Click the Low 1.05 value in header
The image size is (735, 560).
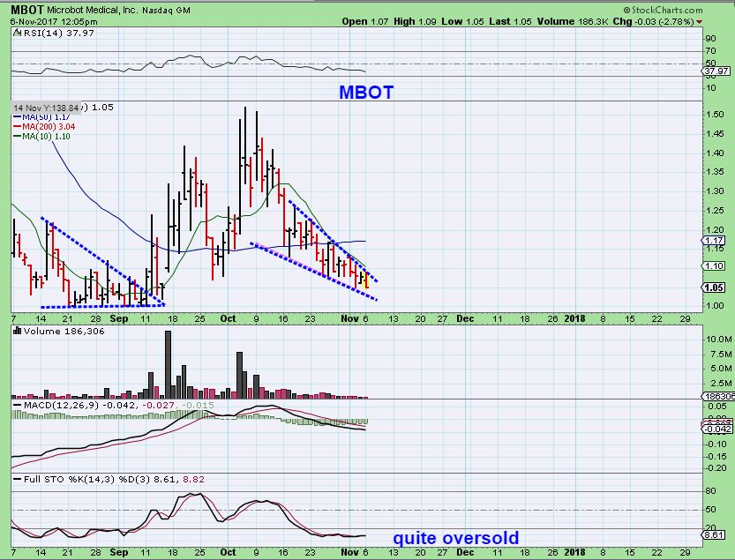(x=462, y=21)
